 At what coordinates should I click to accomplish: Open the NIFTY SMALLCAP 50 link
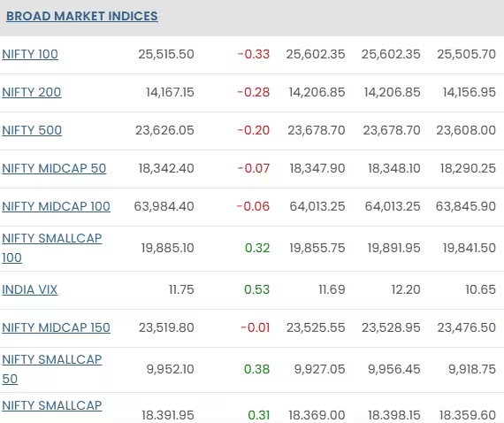tap(52, 369)
